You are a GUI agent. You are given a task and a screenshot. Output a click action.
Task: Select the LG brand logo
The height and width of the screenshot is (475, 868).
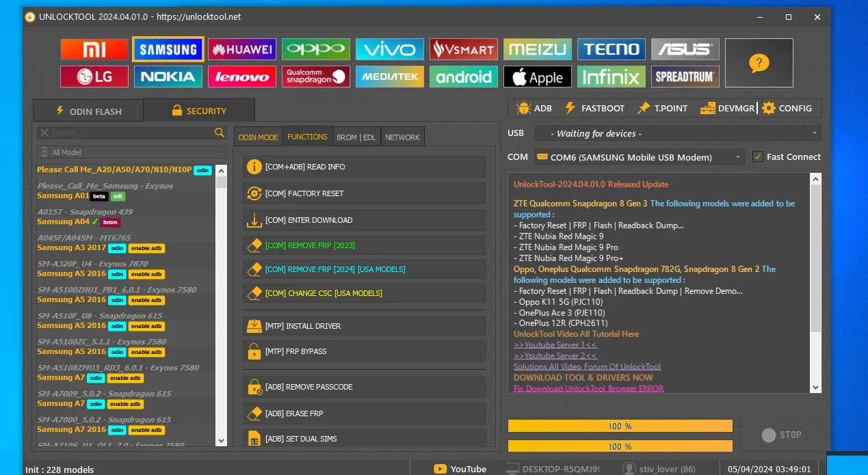[x=94, y=77]
